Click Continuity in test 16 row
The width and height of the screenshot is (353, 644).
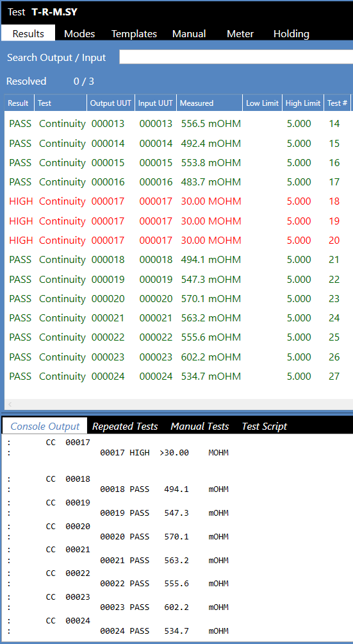coord(62,163)
